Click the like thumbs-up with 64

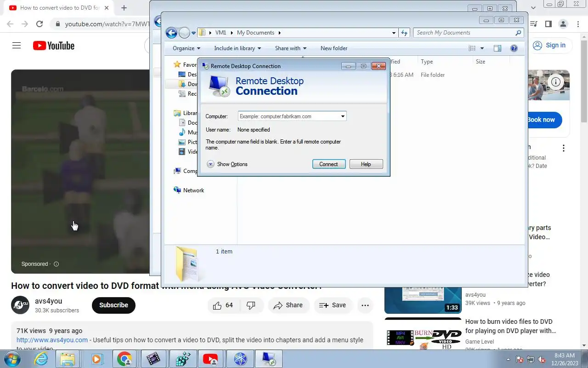click(223, 305)
